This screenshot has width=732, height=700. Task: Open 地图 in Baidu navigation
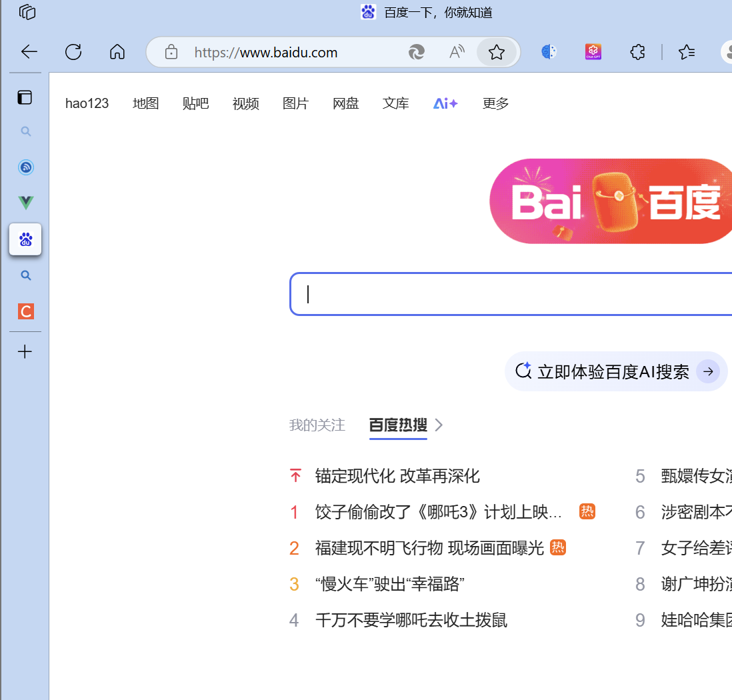145,103
